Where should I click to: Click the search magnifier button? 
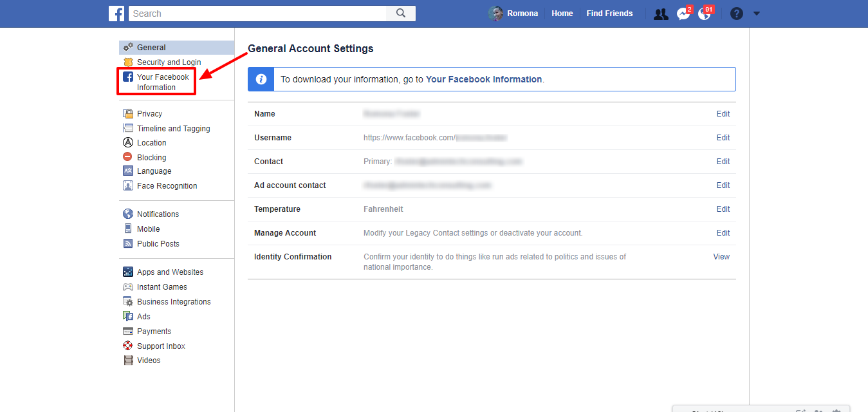pos(401,14)
